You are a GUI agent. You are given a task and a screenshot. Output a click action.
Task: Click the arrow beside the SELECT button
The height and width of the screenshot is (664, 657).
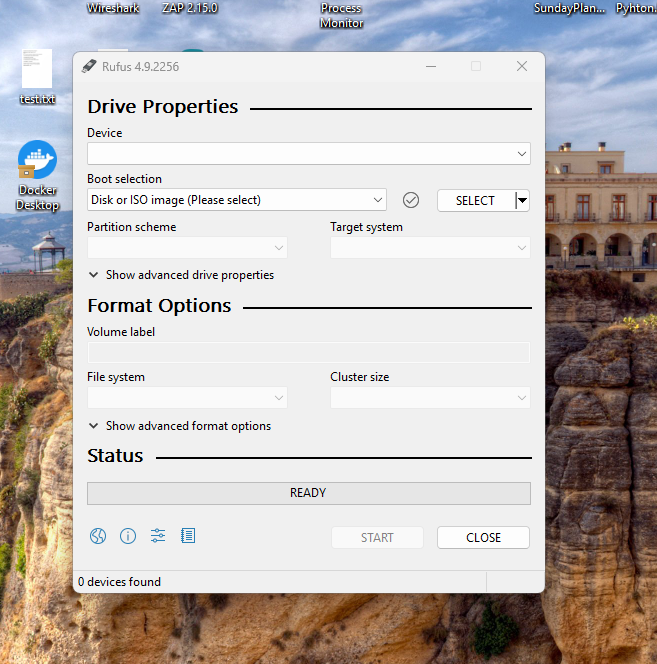tap(522, 200)
